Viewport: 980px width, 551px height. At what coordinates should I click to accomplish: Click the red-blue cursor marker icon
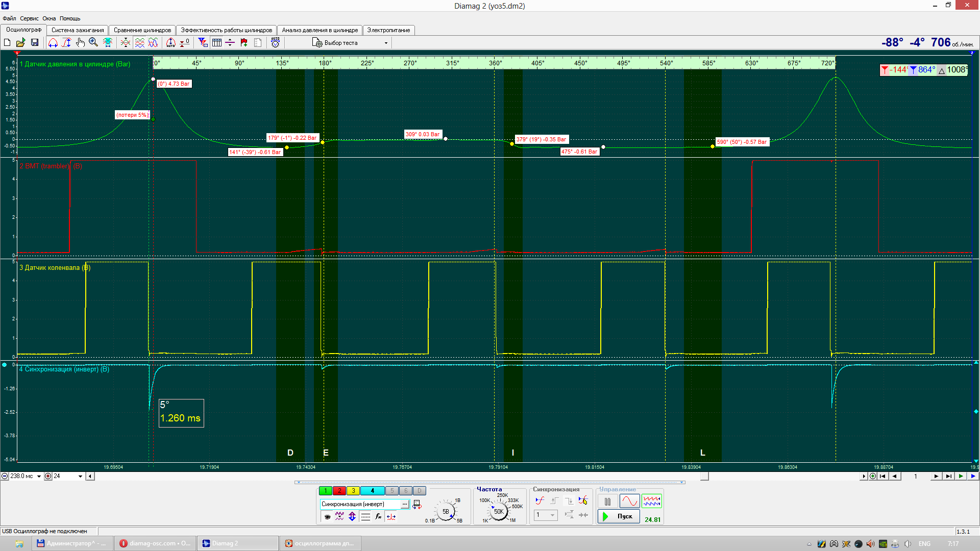pos(391,517)
